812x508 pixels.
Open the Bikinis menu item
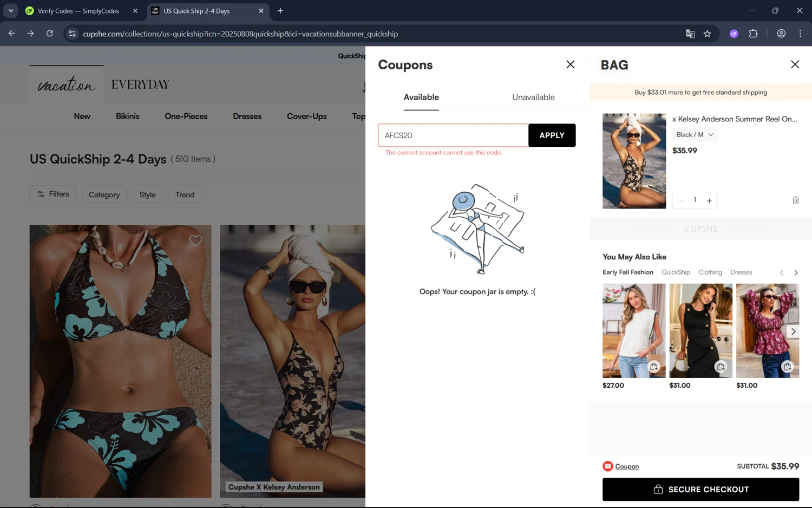[x=128, y=116]
